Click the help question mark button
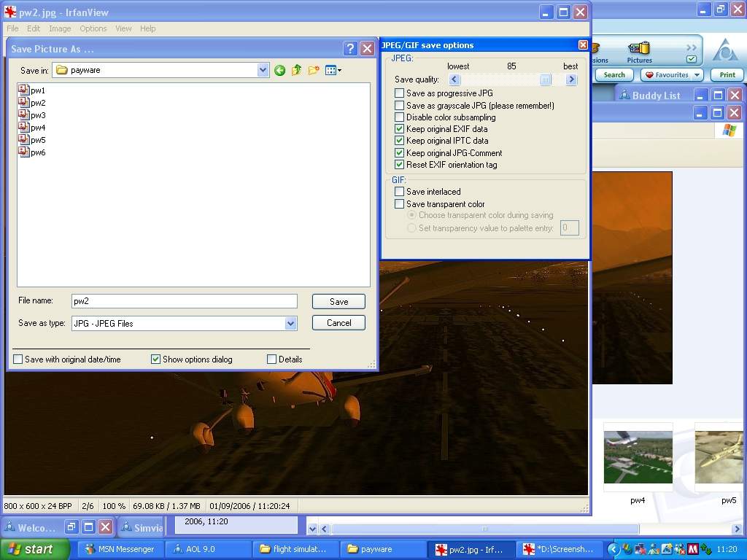Viewport: 747px width, 560px height. (349, 49)
